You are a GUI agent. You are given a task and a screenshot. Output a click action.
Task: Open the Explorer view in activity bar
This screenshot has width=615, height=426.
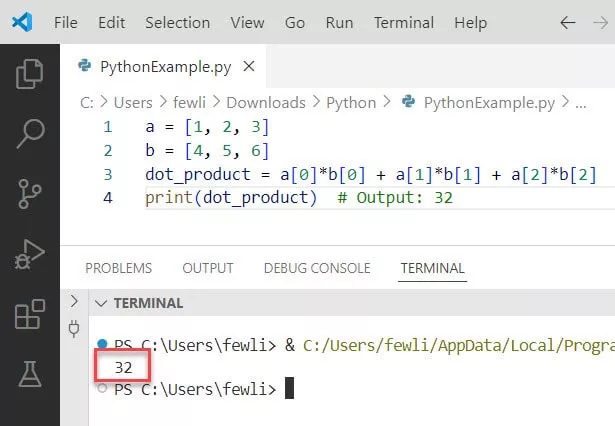click(x=30, y=74)
